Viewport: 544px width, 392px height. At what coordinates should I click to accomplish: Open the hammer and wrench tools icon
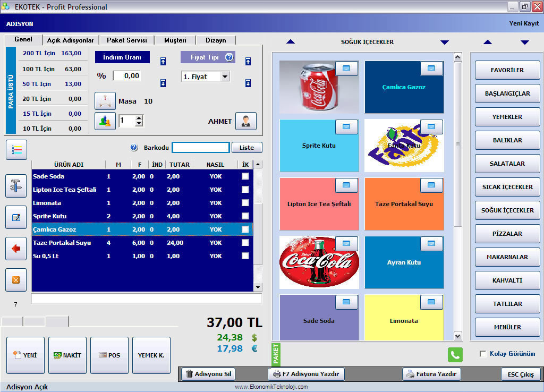coord(16,186)
